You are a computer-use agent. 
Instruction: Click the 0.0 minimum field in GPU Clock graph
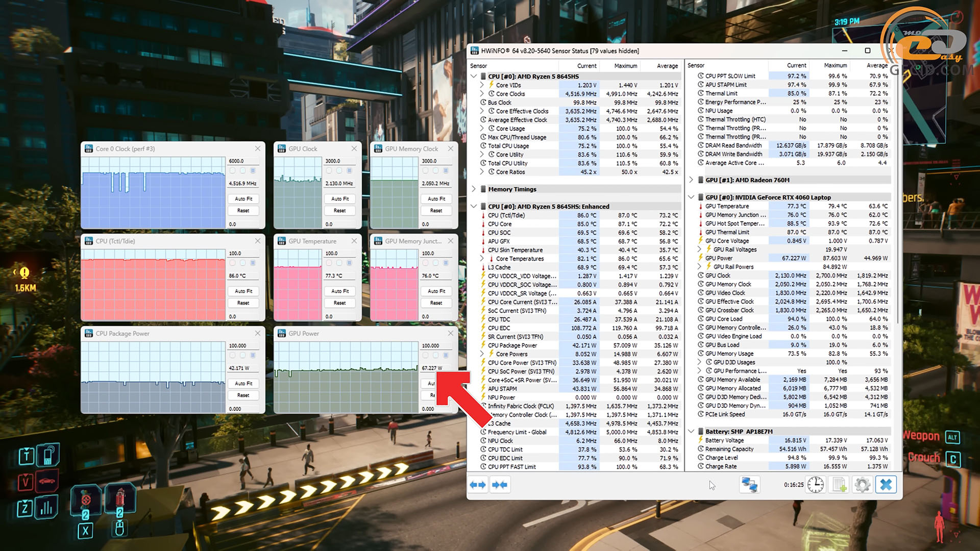coord(340,224)
